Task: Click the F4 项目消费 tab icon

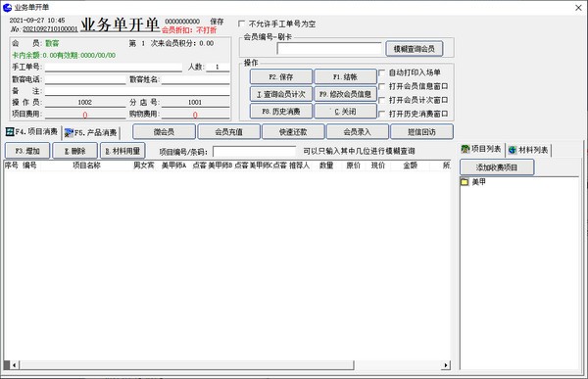Action: click(10, 132)
